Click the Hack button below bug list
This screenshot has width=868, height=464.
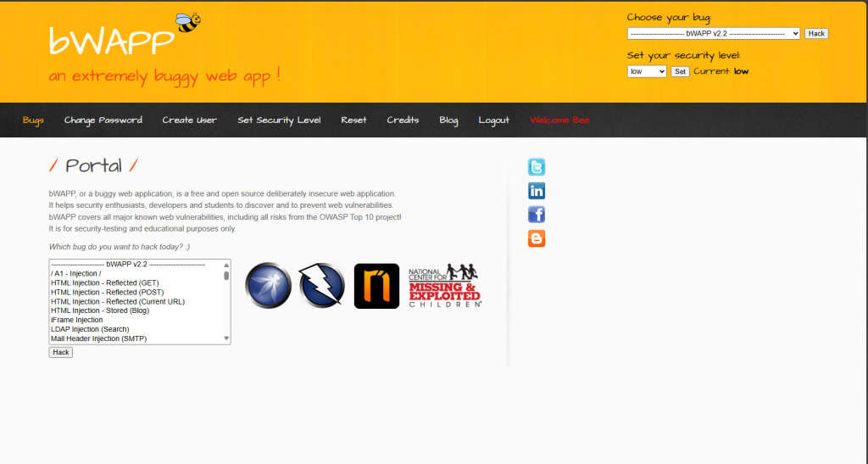pos(60,352)
